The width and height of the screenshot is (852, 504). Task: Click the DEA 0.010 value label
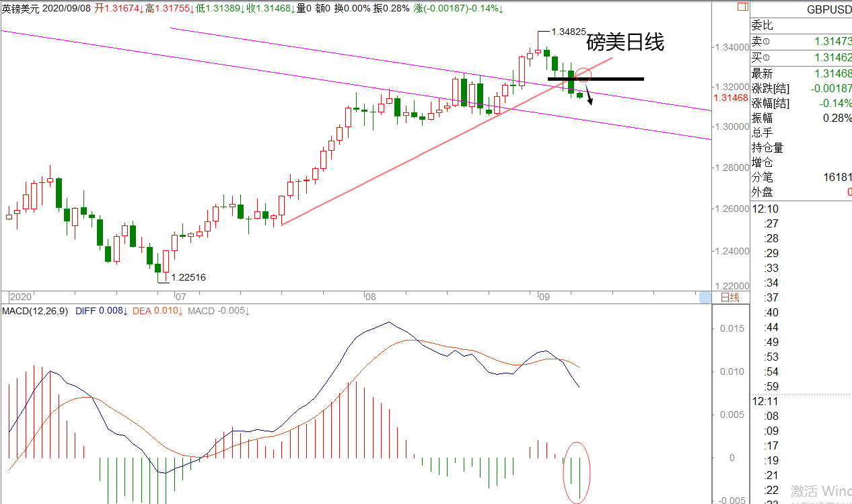(157, 311)
